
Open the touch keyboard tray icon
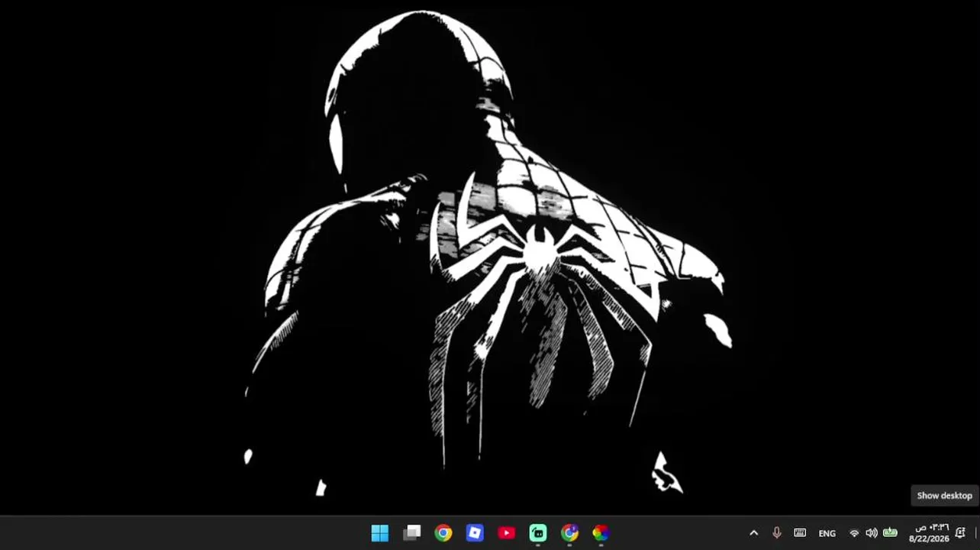click(800, 533)
